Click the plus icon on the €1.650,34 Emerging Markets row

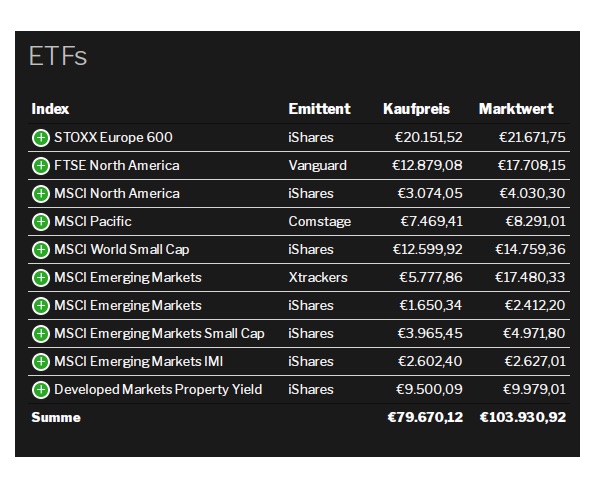[41, 305]
